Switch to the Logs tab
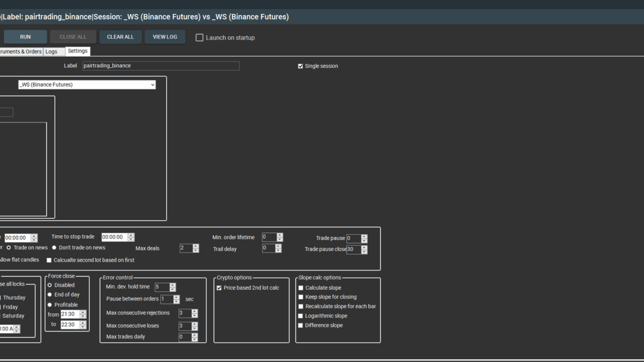644x362 pixels. [x=51, y=51]
